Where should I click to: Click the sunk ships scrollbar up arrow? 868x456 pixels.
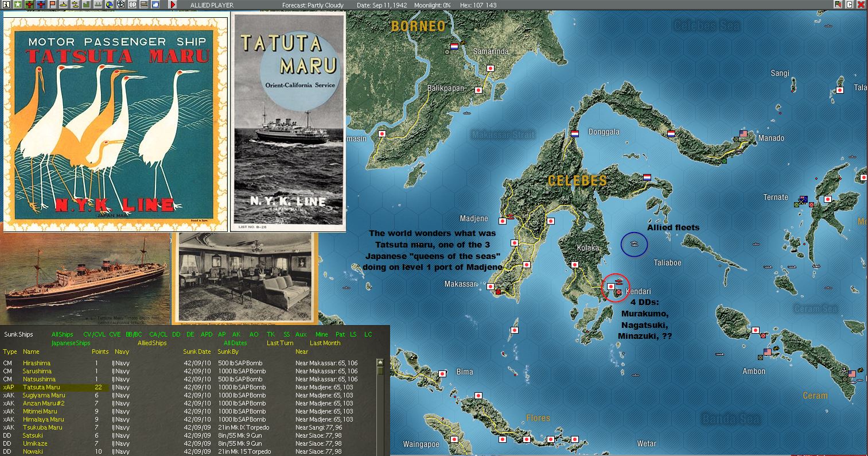pyautogui.click(x=379, y=362)
